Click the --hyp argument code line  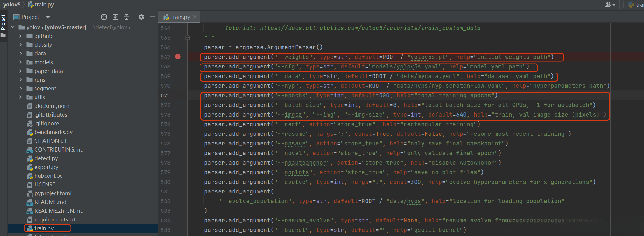coord(407,86)
